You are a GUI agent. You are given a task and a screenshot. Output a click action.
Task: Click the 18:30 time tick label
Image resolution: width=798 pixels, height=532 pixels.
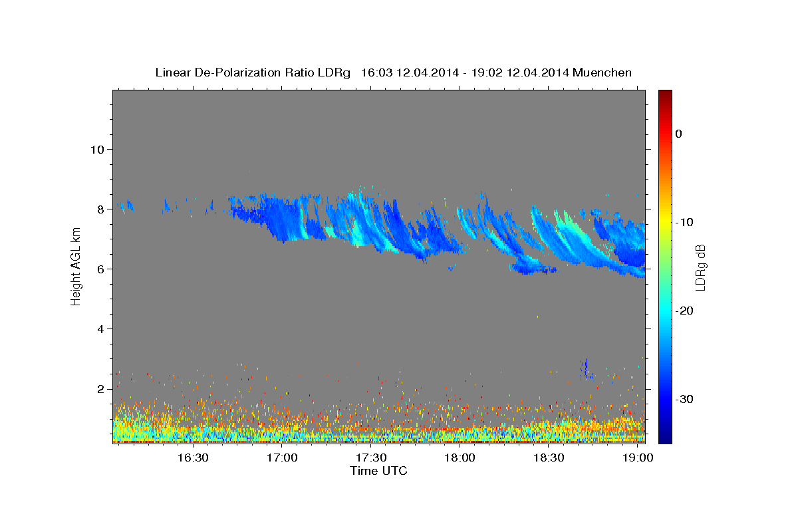point(549,458)
